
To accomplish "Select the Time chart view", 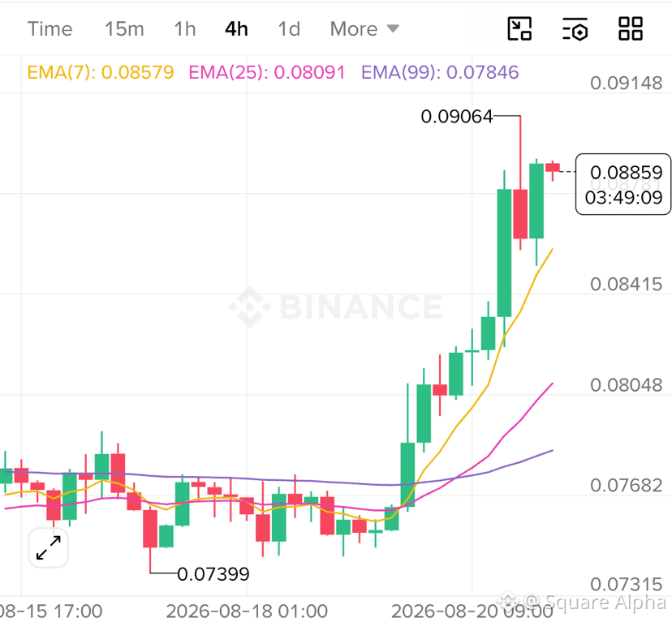I will coord(50,29).
